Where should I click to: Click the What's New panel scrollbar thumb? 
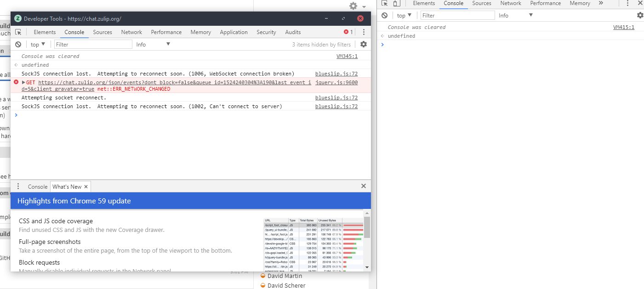tap(367, 227)
